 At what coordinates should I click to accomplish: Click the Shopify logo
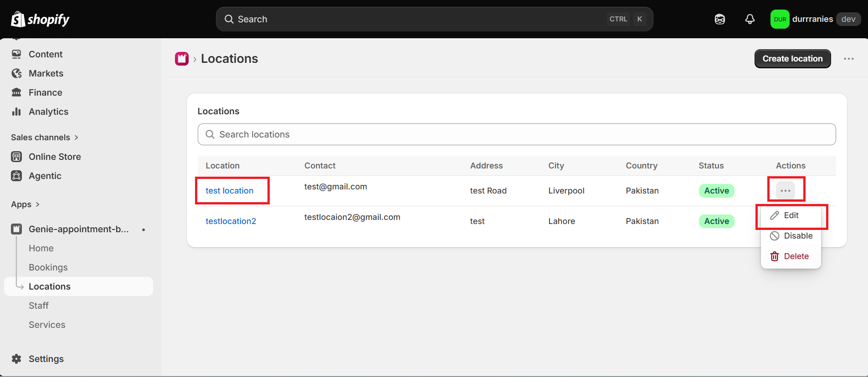pyautogui.click(x=40, y=19)
